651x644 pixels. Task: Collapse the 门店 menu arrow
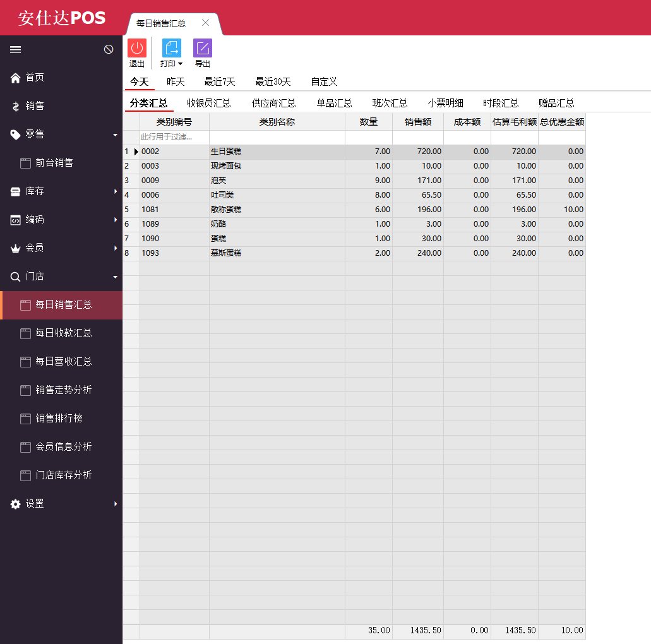[x=115, y=277]
